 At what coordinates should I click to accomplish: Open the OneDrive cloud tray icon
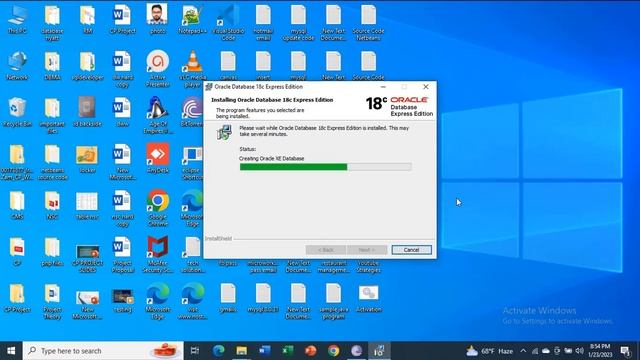pyautogui.click(x=546, y=351)
